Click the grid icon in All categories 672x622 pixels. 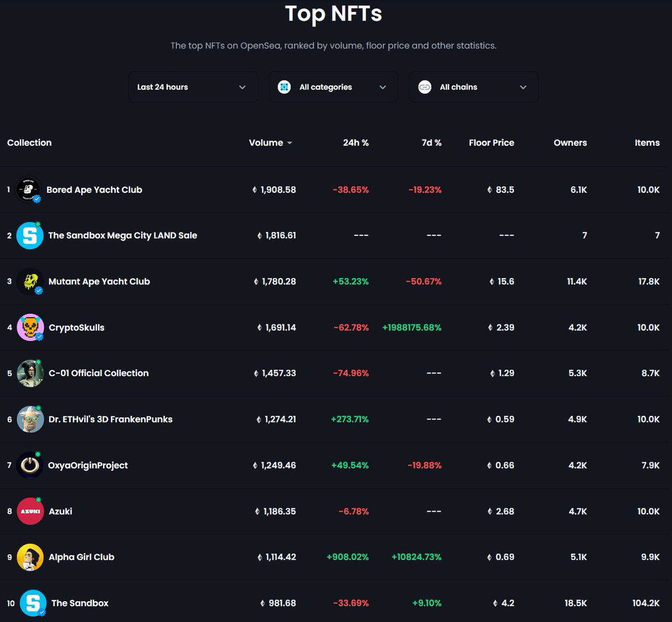(284, 87)
